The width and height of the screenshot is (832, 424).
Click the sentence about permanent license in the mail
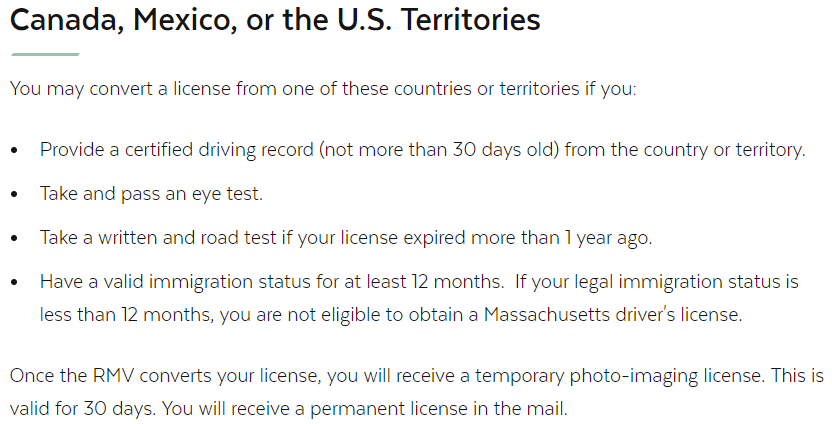pyautogui.click(x=365, y=409)
